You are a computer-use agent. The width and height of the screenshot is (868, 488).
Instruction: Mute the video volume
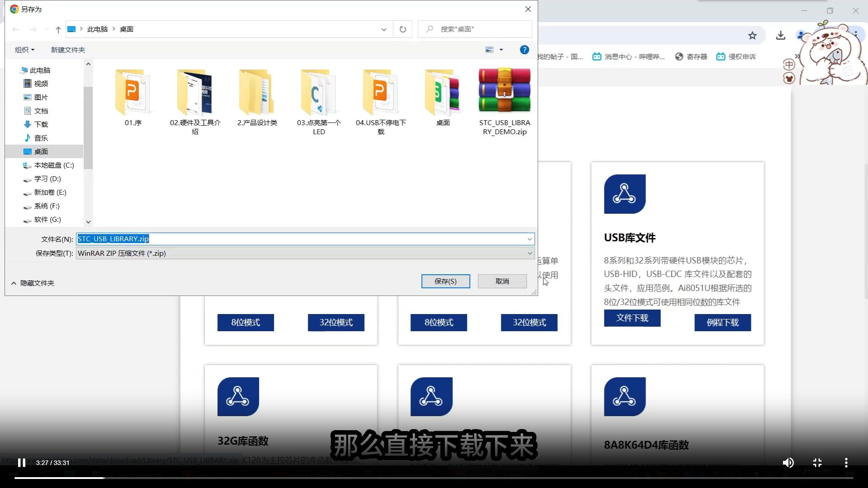pos(788,463)
